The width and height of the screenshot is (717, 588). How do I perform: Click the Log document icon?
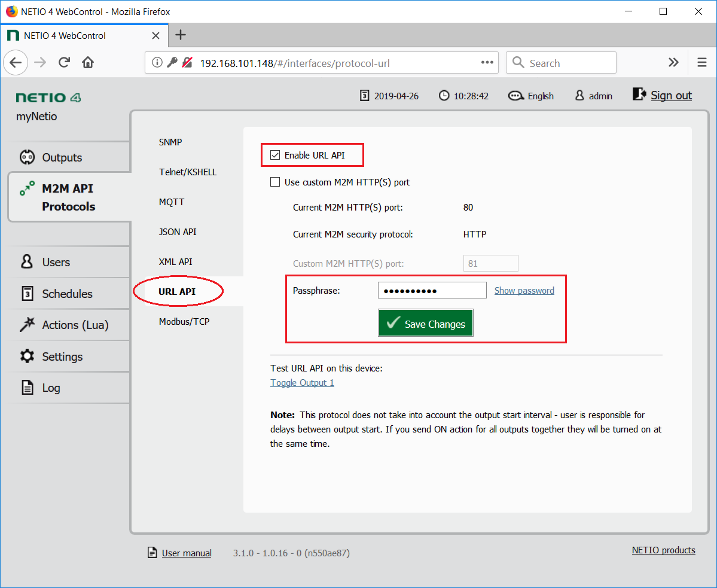(28, 387)
